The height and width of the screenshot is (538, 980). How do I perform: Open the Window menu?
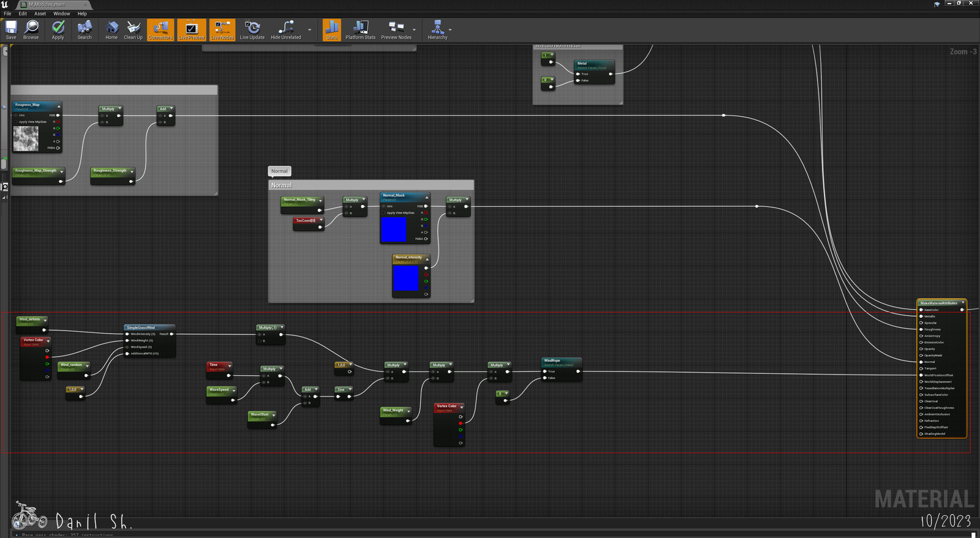[61, 13]
